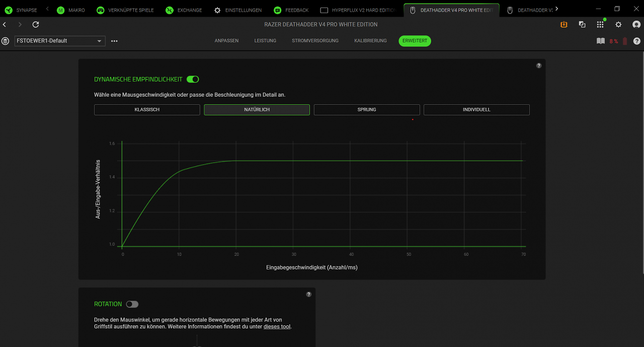The height and width of the screenshot is (347, 644).
Task: Select the Klassisch sensitivity preset
Action: point(147,110)
